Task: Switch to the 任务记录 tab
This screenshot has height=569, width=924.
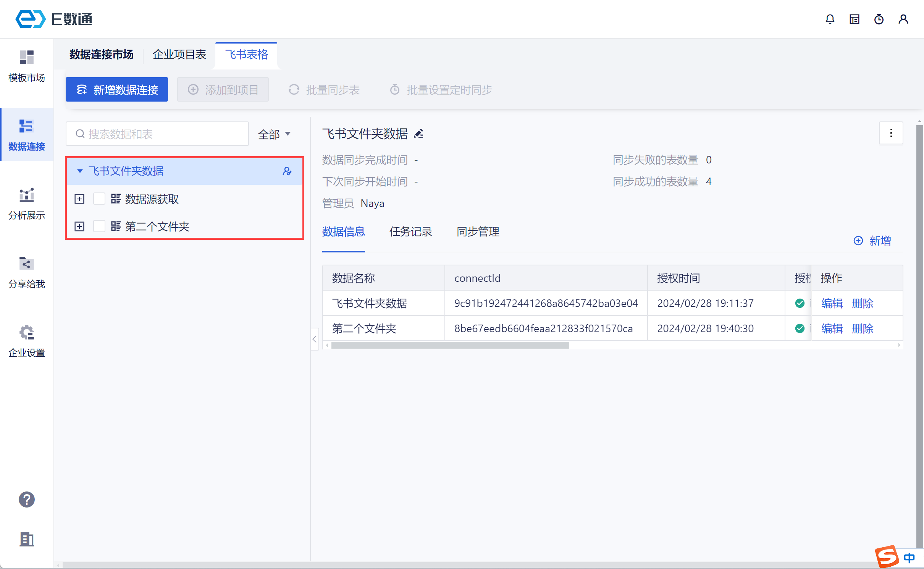Action: (x=410, y=232)
